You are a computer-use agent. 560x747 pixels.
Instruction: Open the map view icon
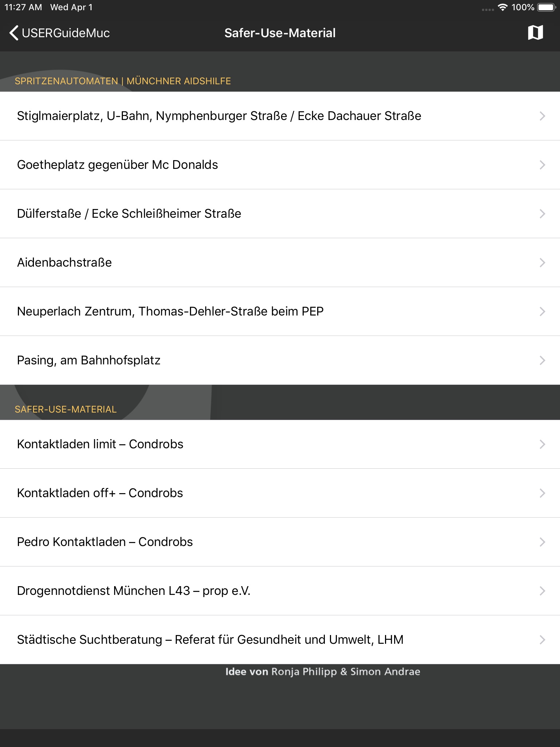click(x=535, y=33)
